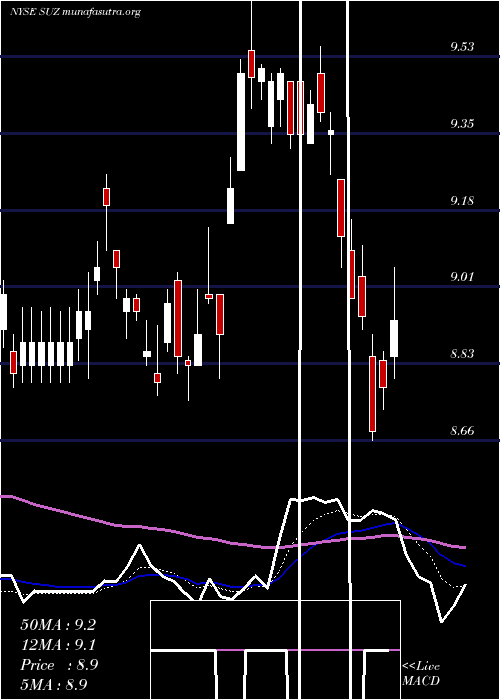Click the 5MA : 8.9 readout

pyautogui.click(x=54, y=684)
